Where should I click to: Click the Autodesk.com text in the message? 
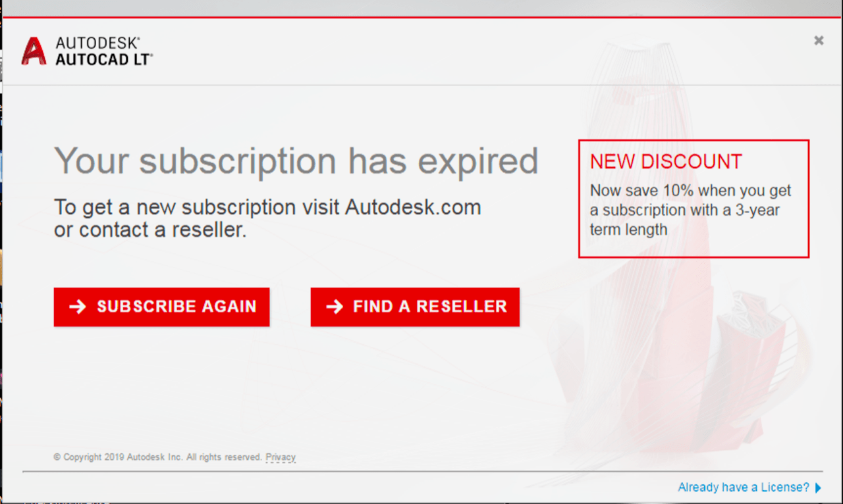[413, 207]
